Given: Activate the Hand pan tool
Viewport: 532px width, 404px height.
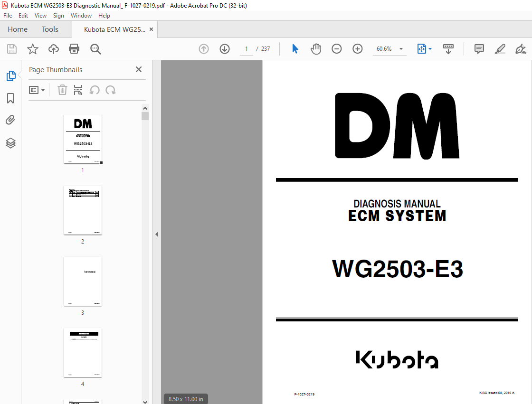Looking at the screenshot, I should 316,49.
